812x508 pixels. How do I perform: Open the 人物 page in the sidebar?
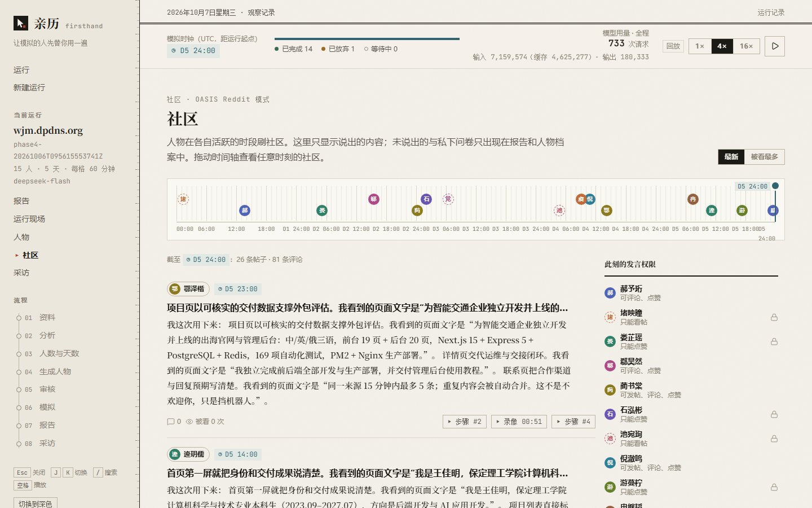pyautogui.click(x=21, y=237)
